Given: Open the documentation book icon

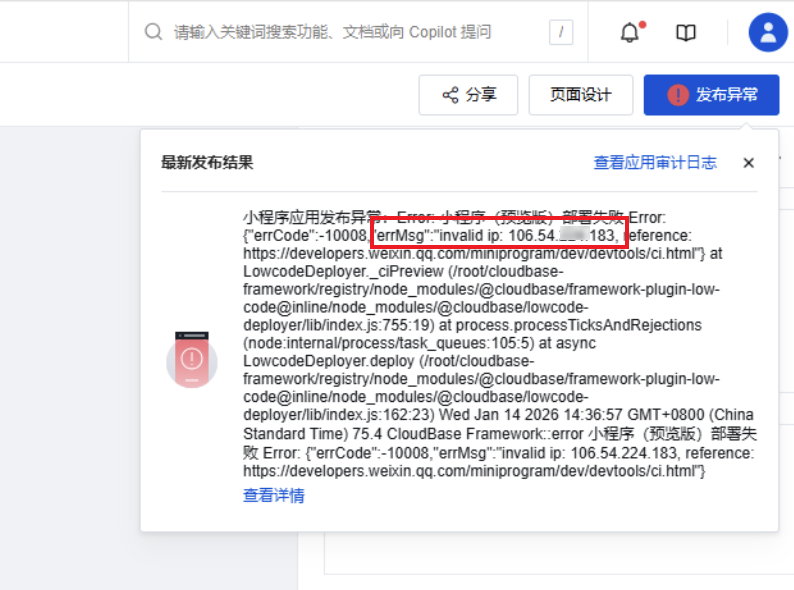Looking at the screenshot, I should tap(686, 32).
